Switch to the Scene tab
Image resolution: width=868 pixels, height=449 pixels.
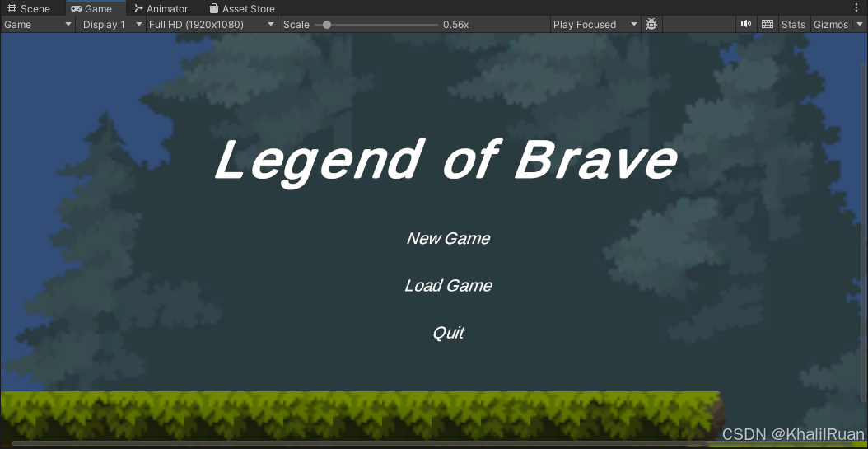click(x=29, y=8)
